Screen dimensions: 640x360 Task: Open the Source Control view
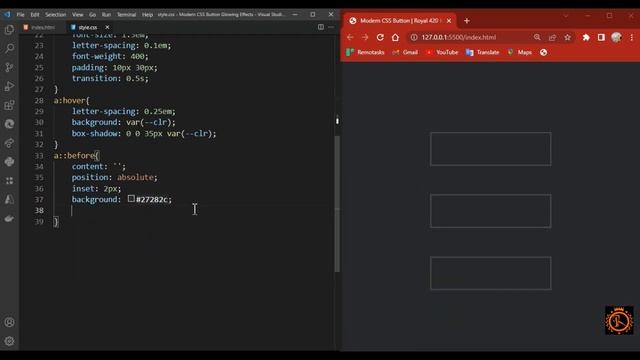click(x=9, y=67)
